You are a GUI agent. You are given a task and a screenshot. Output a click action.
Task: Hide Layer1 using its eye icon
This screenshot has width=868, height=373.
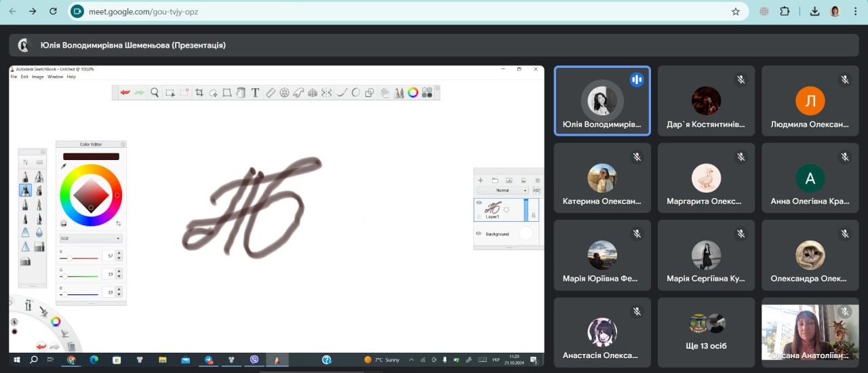click(x=479, y=203)
